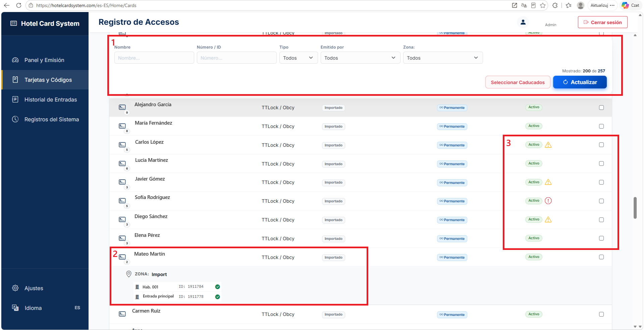The width and height of the screenshot is (644, 330).
Task: Expand Elena Pérez row details
Action: point(361,238)
